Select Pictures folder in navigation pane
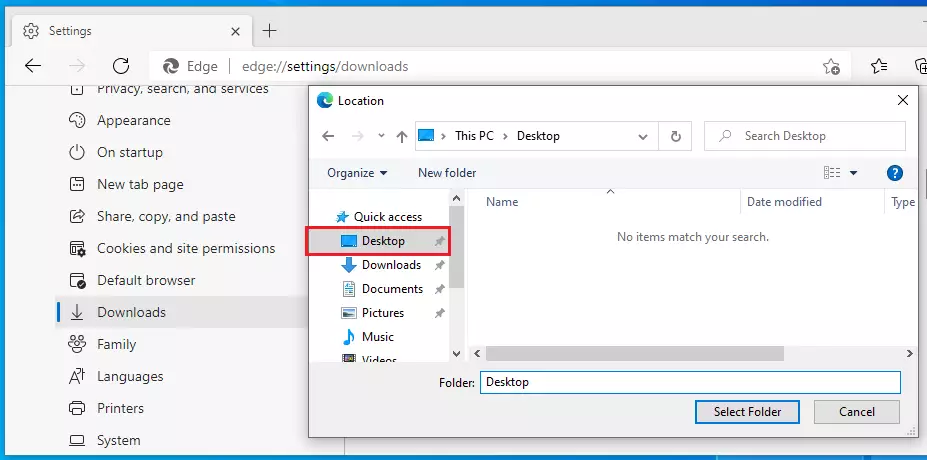Screen dimensions: 927x460 [383, 313]
